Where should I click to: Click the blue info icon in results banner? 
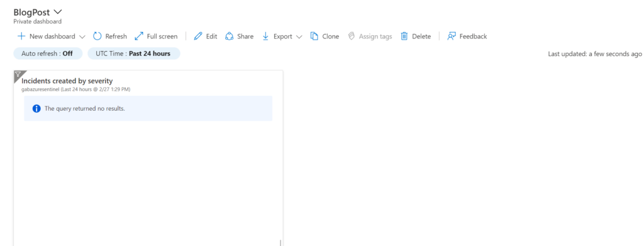(x=36, y=108)
